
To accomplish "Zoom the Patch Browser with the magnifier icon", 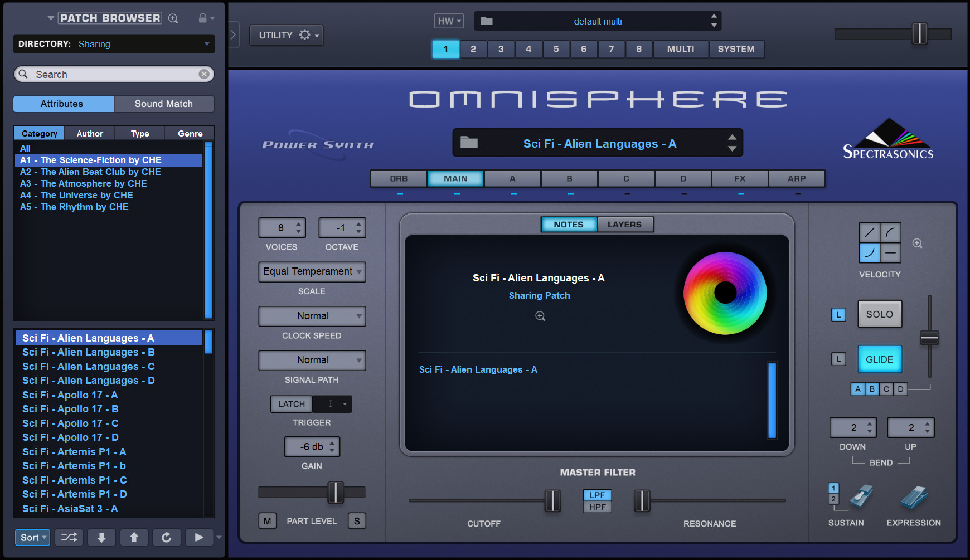I will click(x=173, y=18).
